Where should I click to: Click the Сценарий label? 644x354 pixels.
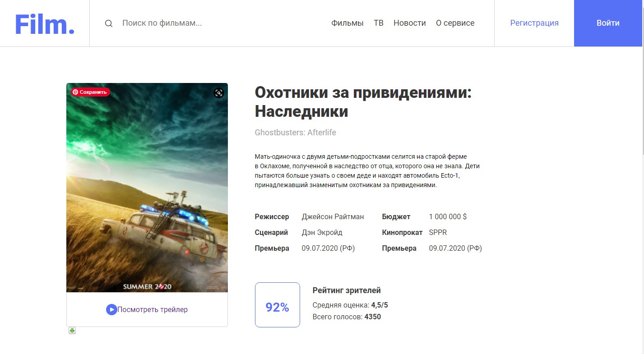(x=271, y=233)
